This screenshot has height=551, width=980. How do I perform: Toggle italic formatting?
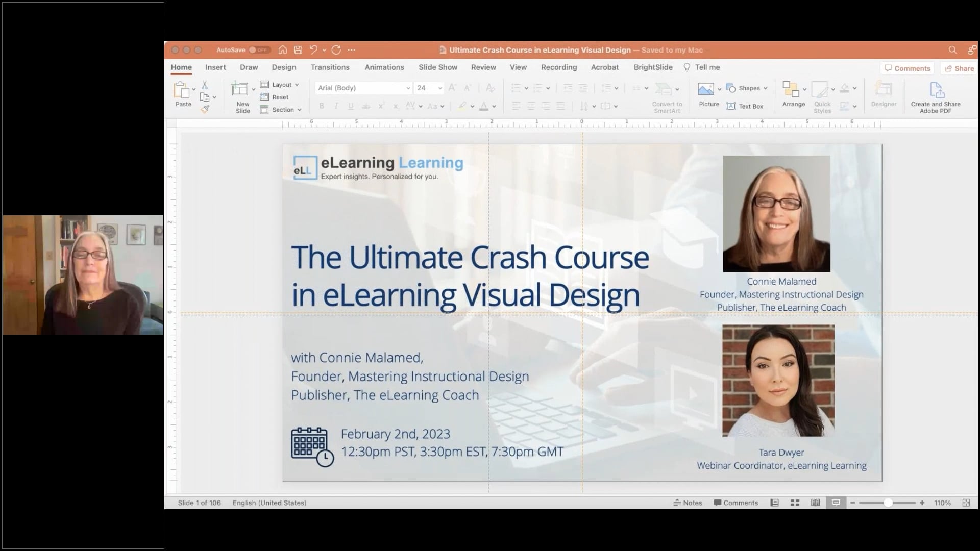[x=336, y=106]
